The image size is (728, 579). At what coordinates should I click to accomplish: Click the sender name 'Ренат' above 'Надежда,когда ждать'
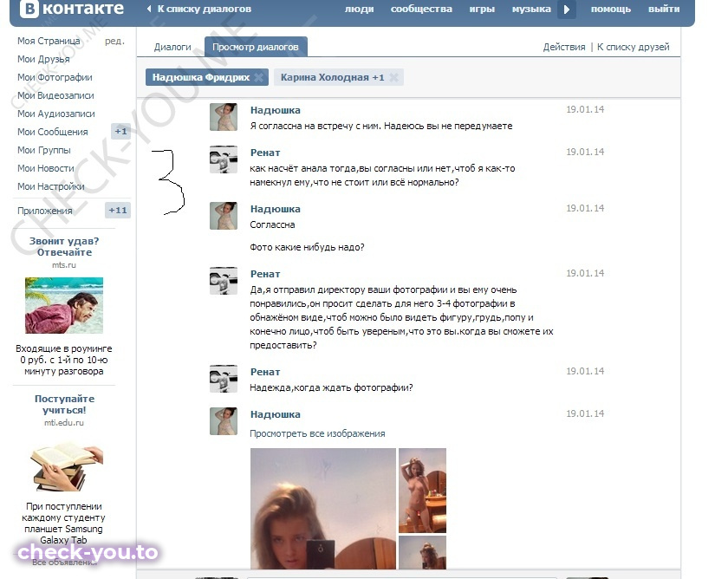tap(265, 372)
